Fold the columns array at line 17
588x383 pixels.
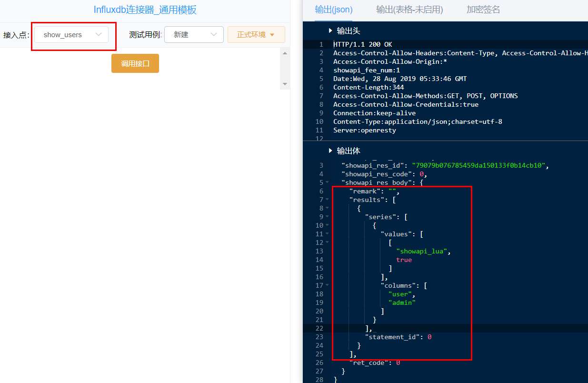click(x=327, y=285)
